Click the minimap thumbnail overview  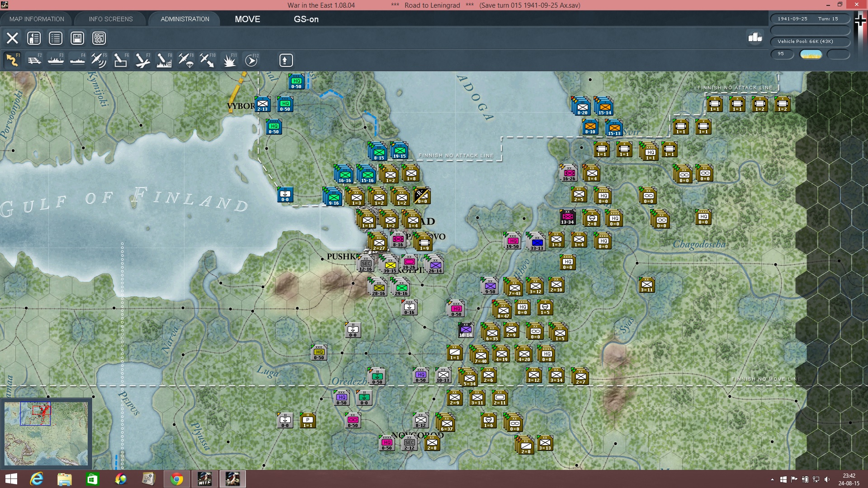[x=46, y=434]
